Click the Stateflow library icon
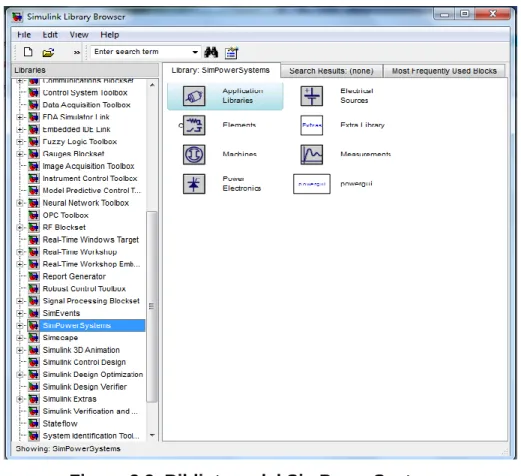Screen dimensions: 521x476 coord(34,423)
